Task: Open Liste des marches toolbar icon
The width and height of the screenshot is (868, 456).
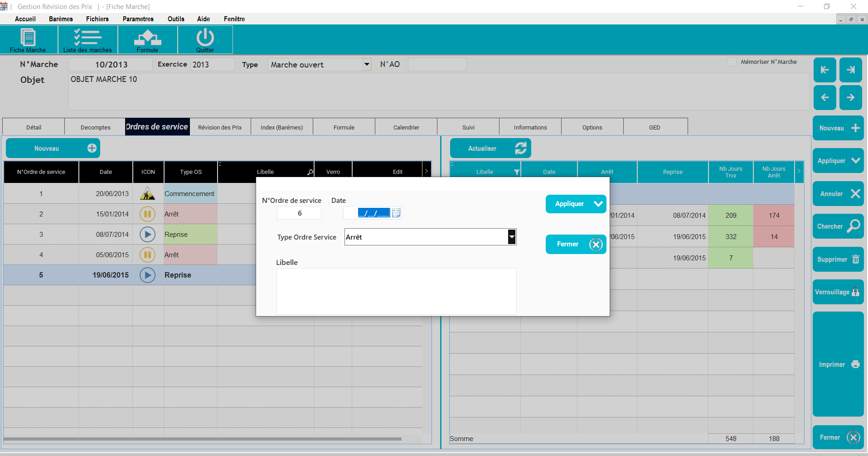Action: tap(87, 40)
